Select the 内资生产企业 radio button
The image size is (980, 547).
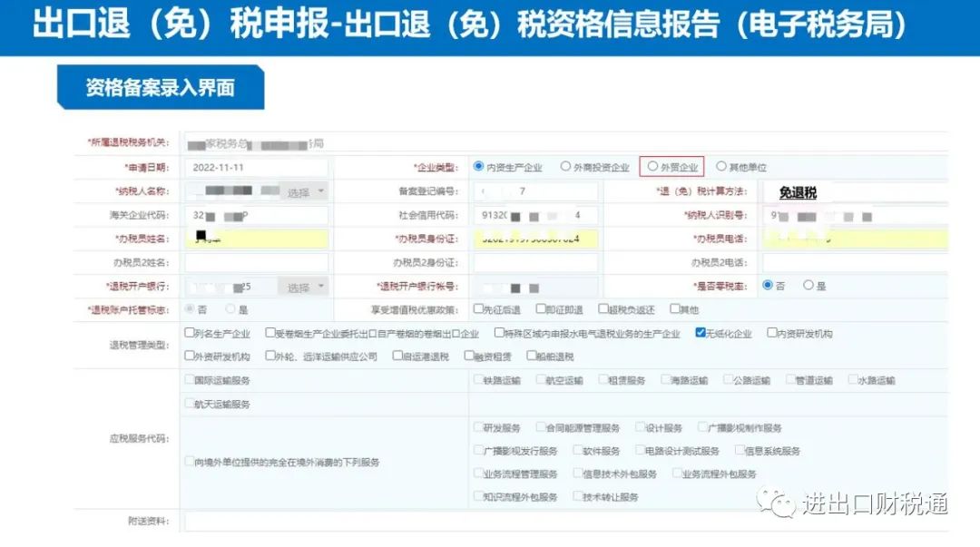tap(479, 166)
